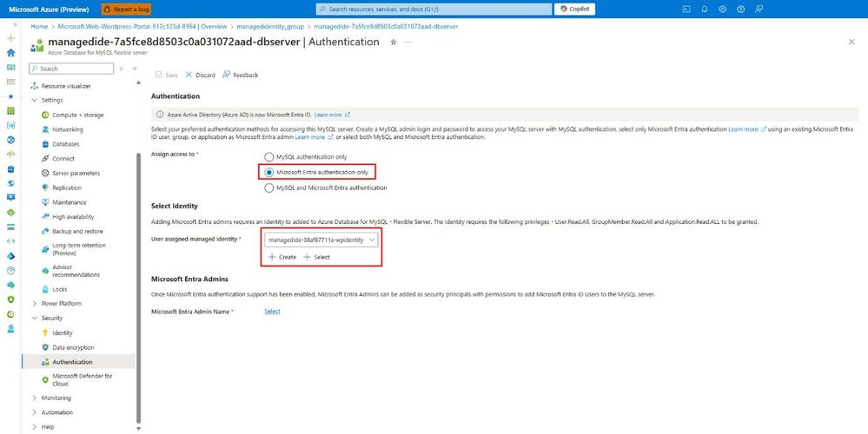Select MySQL authentication only radio button
This screenshot has height=434, width=868.
269,157
